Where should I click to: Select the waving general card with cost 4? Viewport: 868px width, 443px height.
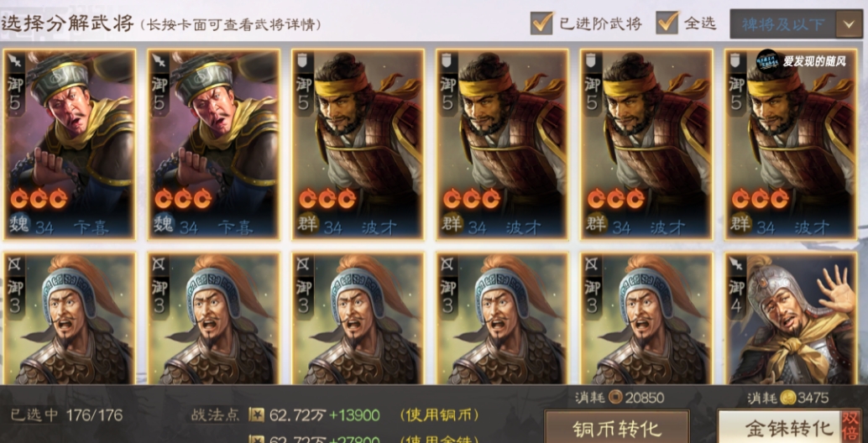pos(791,319)
